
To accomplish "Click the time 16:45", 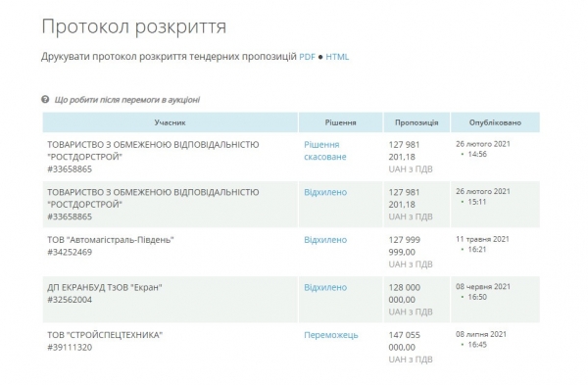I will pyautogui.click(x=477, y=345).
